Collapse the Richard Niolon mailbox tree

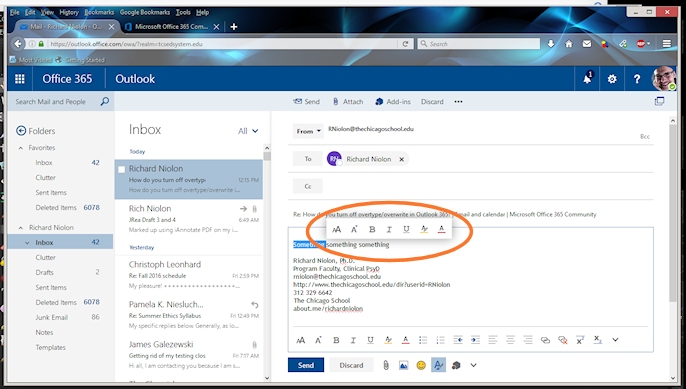click(21, 228)
